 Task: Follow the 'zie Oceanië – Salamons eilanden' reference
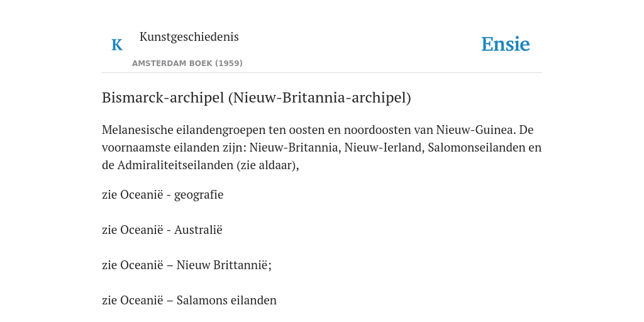click(189, 300)
